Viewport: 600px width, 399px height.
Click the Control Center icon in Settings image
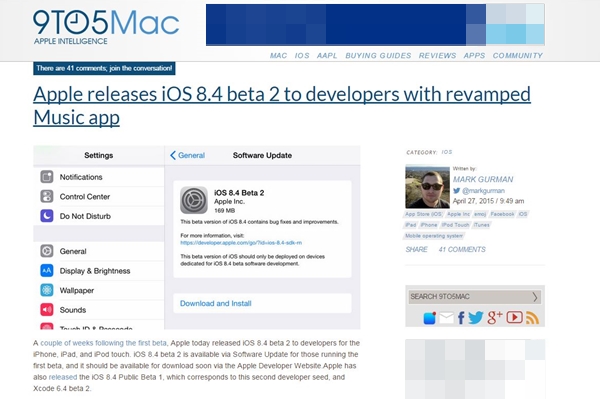(x=47, y=196)
